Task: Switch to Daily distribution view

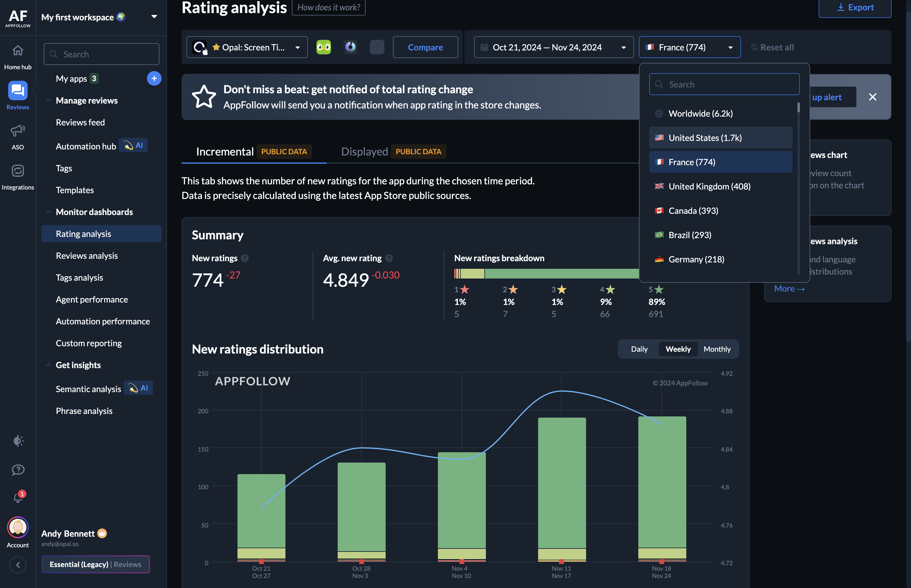Action: (x=639, y=349)
